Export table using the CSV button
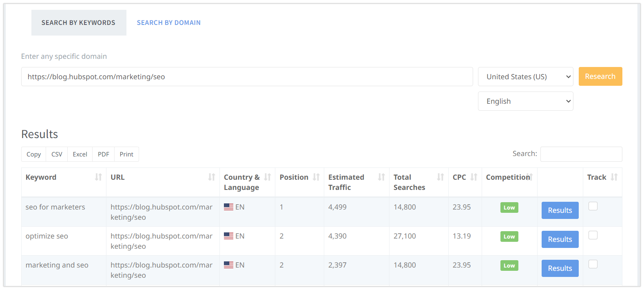The image size is (644, 290). click(x=57, y=154)
